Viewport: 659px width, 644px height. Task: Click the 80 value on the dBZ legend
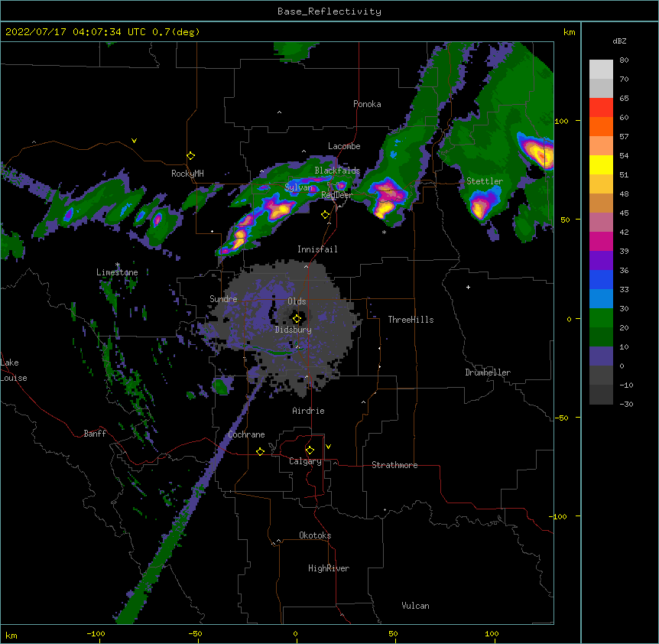[x=624, y=60]
